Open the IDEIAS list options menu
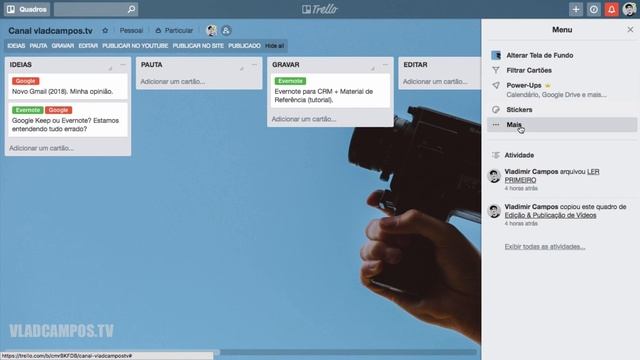The image size is (640, 360). click(x=123, y=64)
